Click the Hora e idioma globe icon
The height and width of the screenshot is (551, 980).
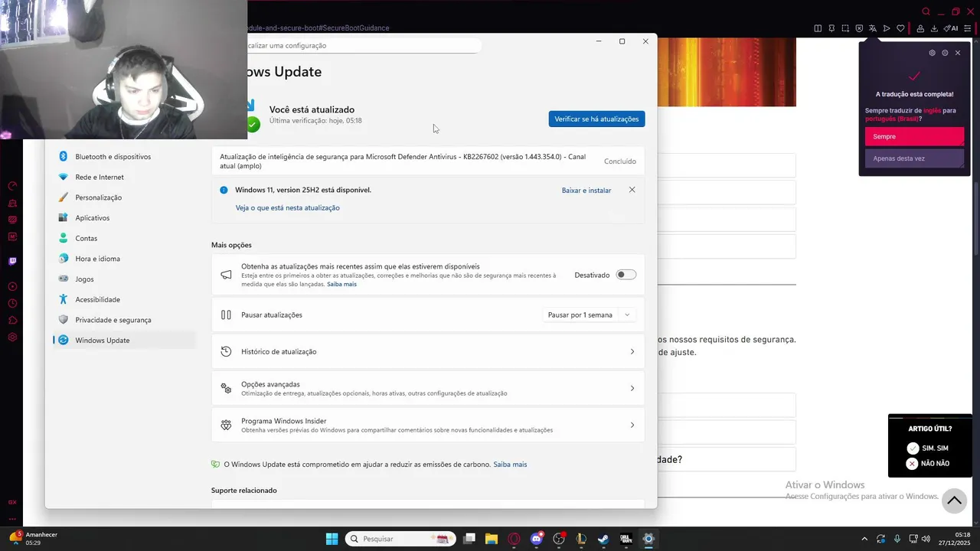point(64,259)
